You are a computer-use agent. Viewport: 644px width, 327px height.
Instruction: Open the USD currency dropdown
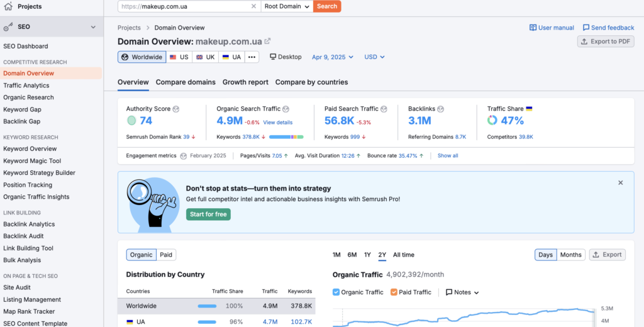coord(374,57)
